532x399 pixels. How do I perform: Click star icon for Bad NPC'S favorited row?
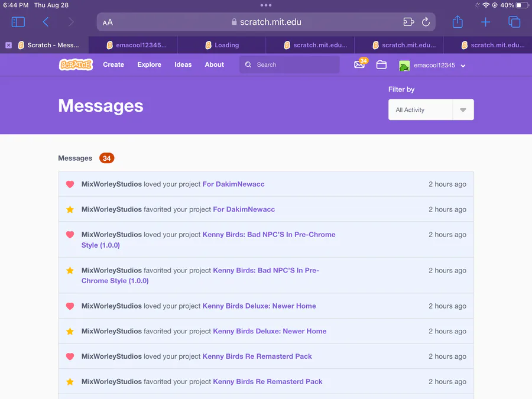(x=70, y=270)
